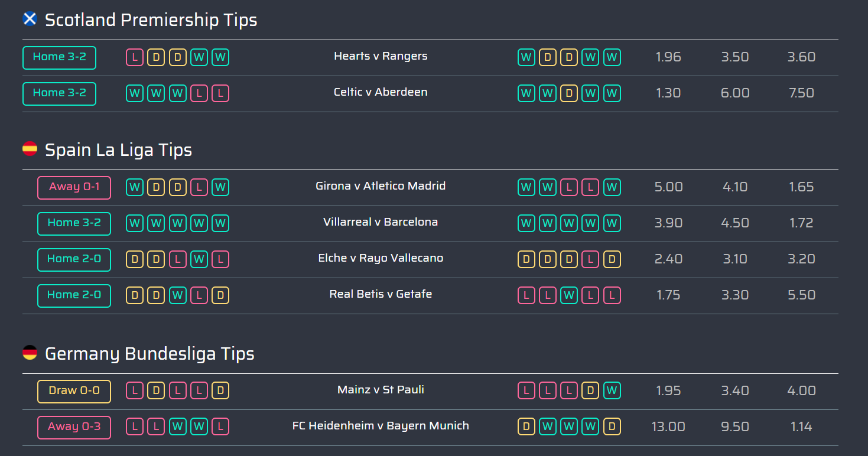Open the Real Betis v Getafe match
The width and height of the screenshot is (868, 456).
pyautogui.click(x=381, y=294)
